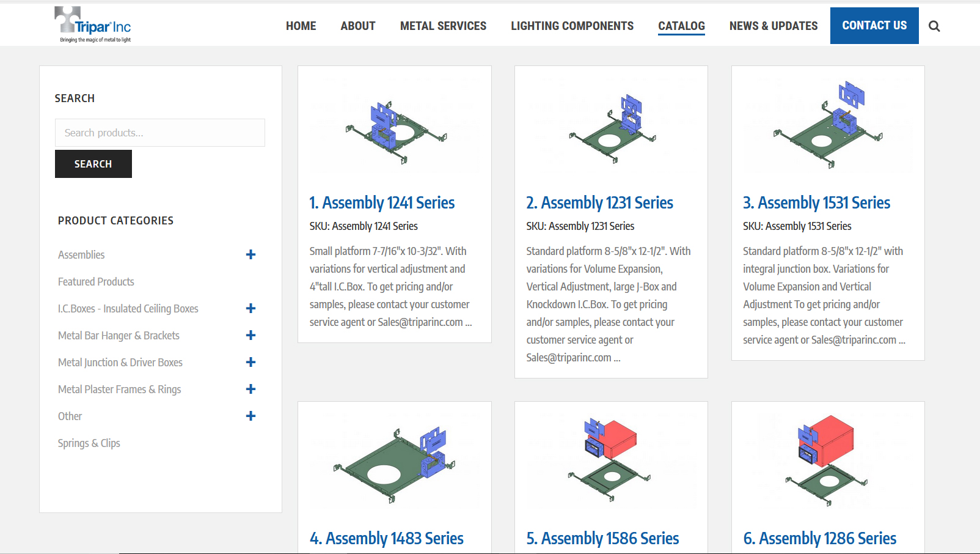Open the Springs & Clips category link
Screen dimensions: 980x554
click(x=89, y=443)
